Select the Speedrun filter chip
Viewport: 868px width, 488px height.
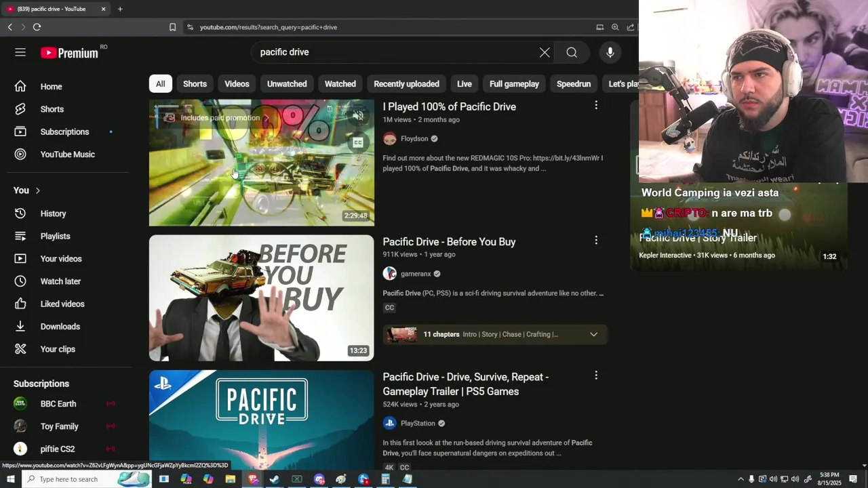(x=574, y=84)
